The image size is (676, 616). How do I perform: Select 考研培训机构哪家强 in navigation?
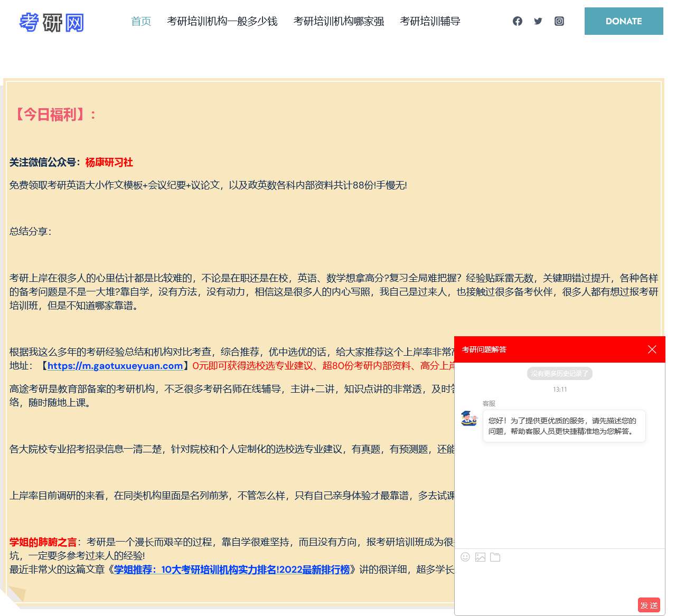[339, 21]
